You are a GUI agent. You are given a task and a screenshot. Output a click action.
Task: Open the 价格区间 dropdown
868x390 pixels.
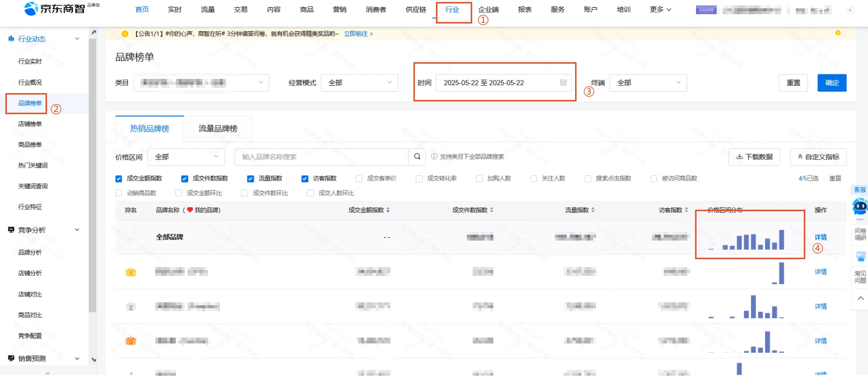(186, 157)
